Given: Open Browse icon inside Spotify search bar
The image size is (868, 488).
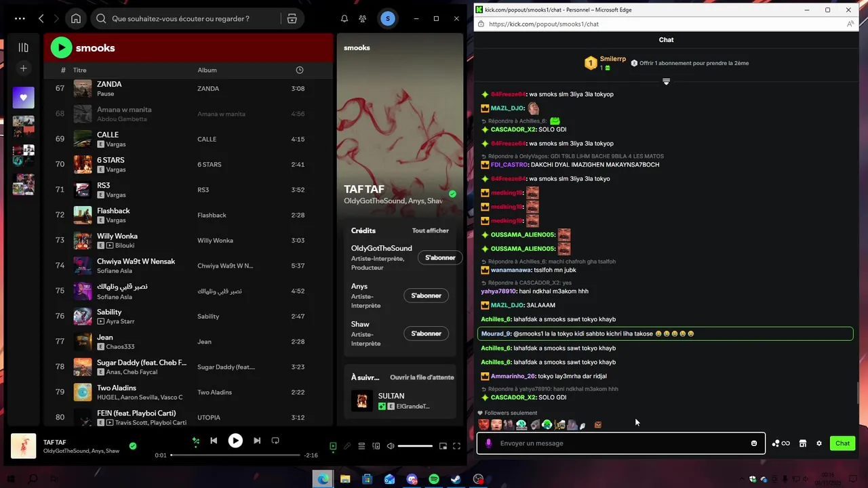Looking at the screenshot, I should tap(292, 19).
